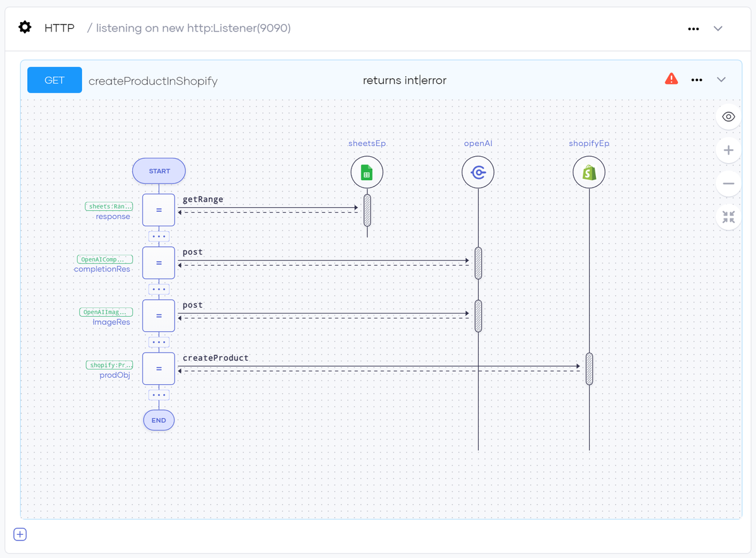
Task: Collapse the HTTP service panel chevron
Action: 718,28
